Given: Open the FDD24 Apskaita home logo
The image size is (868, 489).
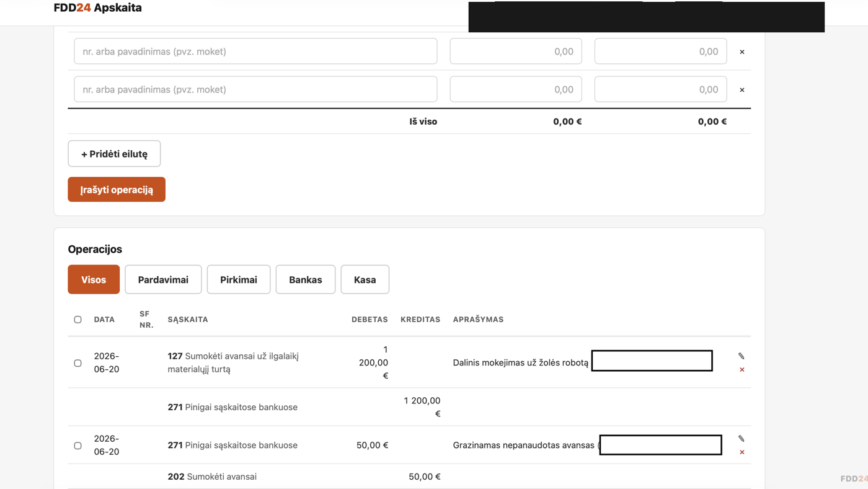Looking at the screenshot, I should click(98, 8).
